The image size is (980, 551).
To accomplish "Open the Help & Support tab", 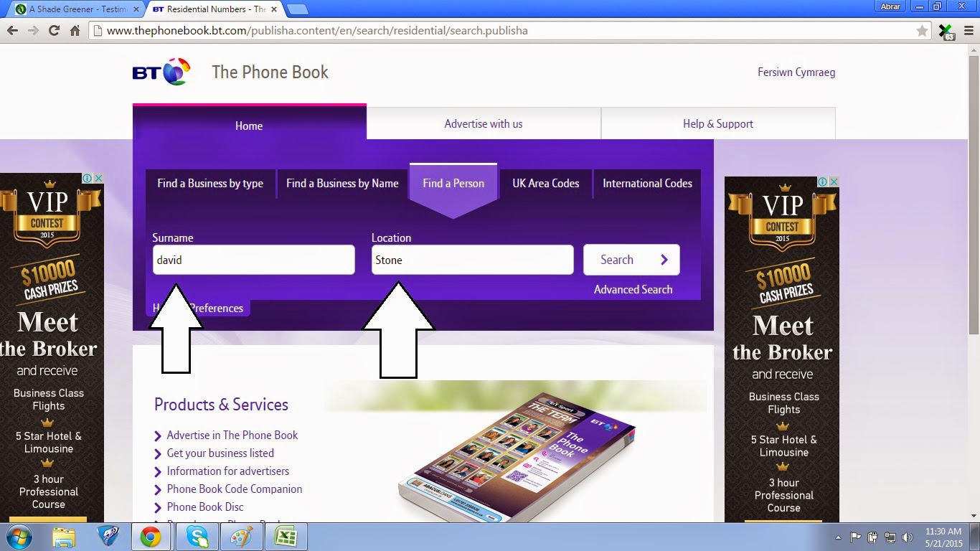I will pos(718,123).
